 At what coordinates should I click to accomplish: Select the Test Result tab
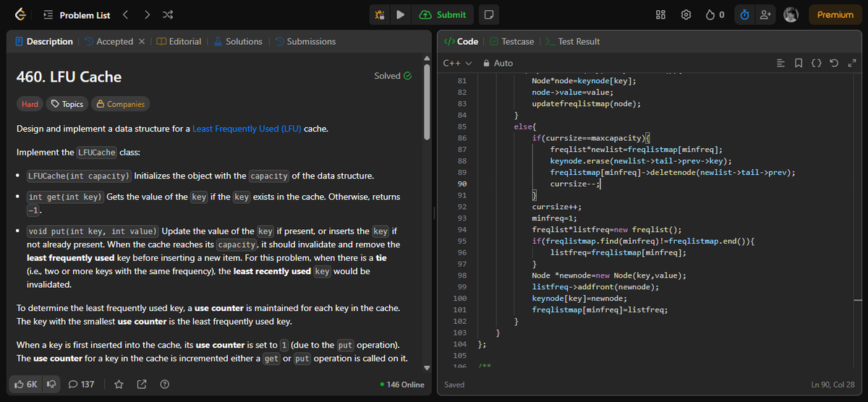[572, 41]
